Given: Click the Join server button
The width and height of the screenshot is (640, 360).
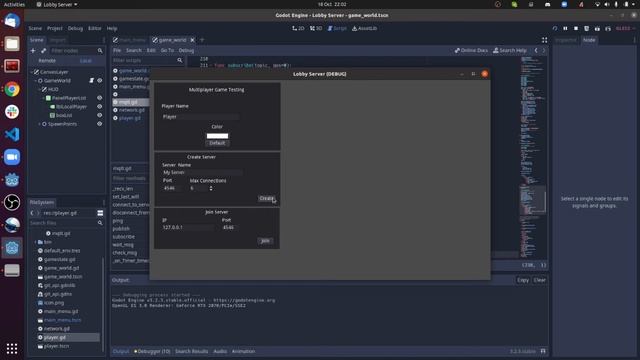Looking at the screenshot, I should click(265, 241).
